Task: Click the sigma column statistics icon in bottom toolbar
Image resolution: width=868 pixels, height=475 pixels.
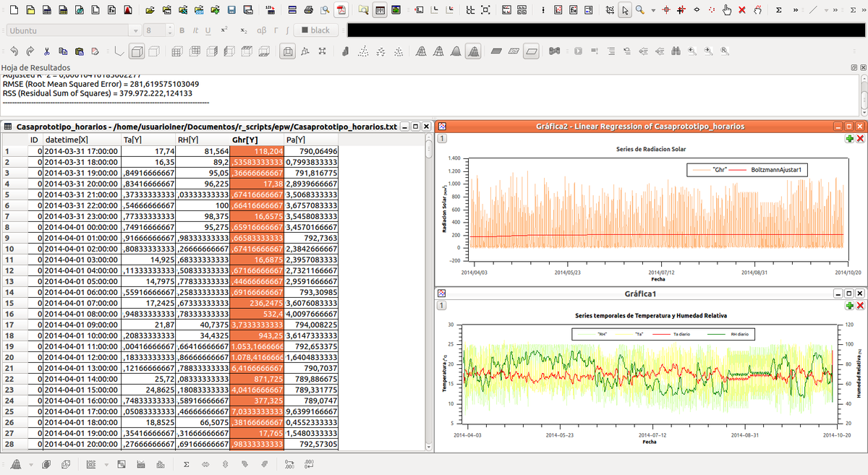Action: 186,463
